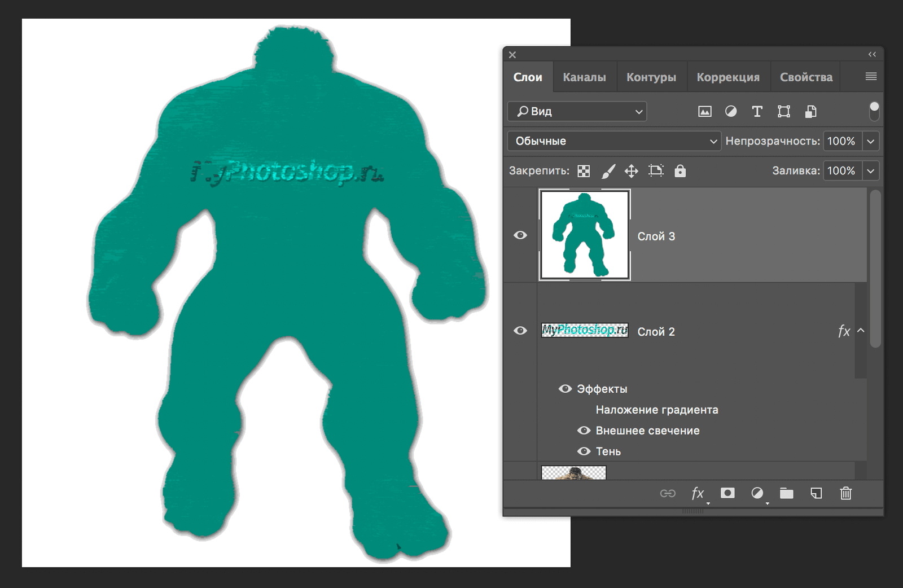The height and width of the screenshot is (588, 903).
Task: Switch to the Каналы tab
Action: coord(584,76)
